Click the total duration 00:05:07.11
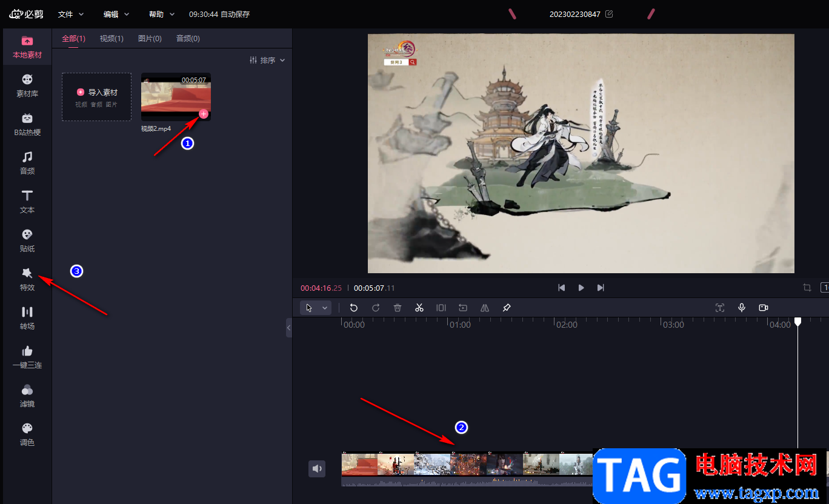 click(x=375, y=288)
